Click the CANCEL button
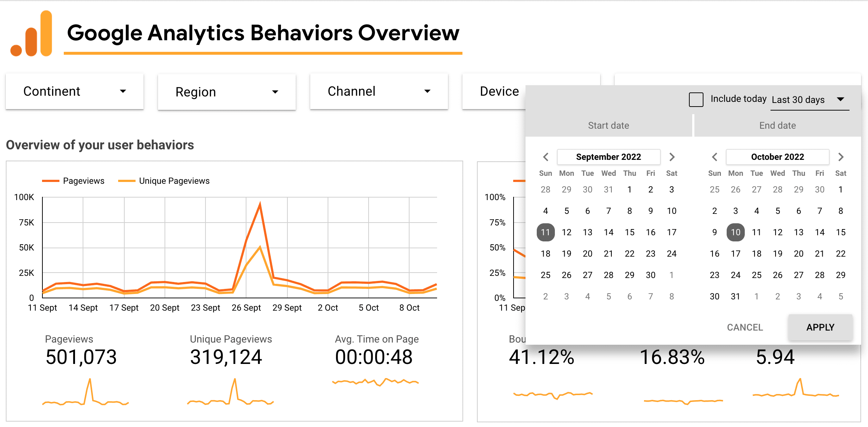Screen dimensions: 868x427 (745, 327)
